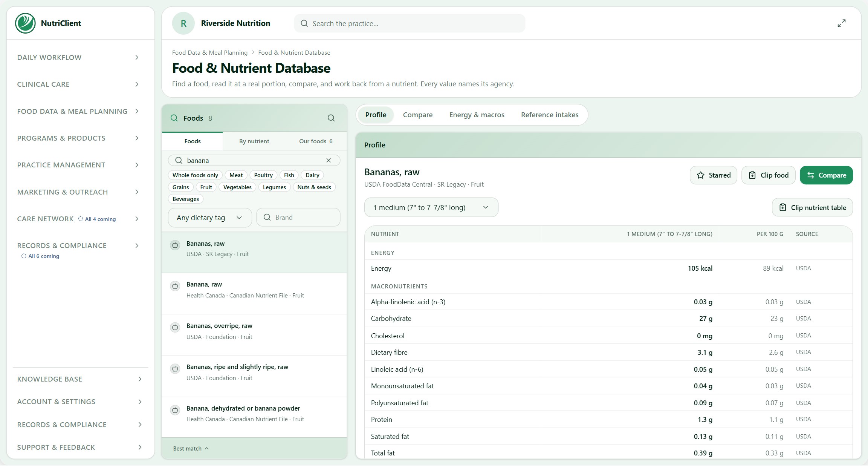868x466 pixels.
Task: Click the search icon in Foods header
Action: pos(331,118)
